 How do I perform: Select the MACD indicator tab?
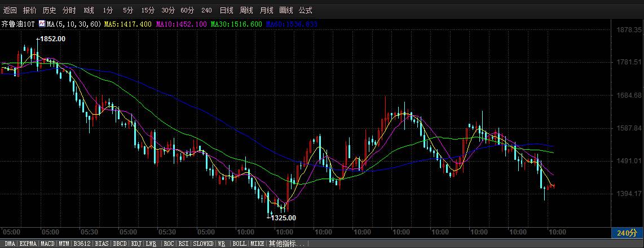pos(47,244)
